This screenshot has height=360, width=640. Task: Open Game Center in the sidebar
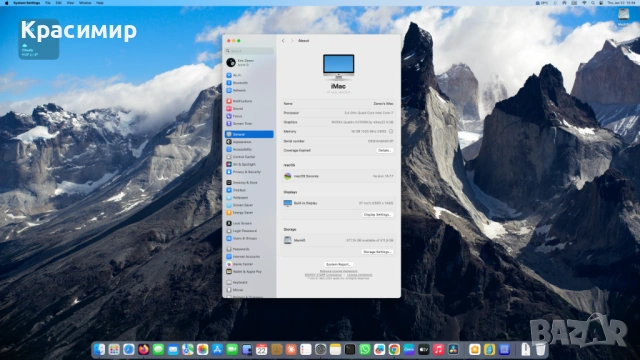(x=249, y=264)
